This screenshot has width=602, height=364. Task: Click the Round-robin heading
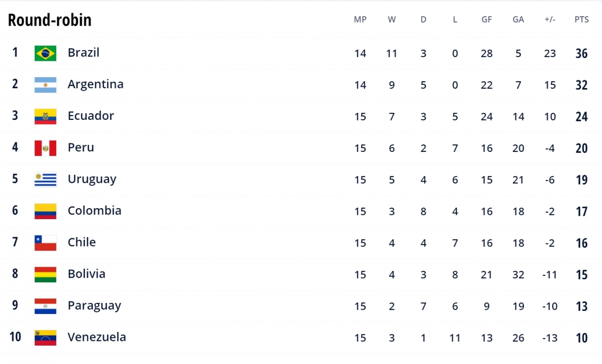[x=50, y=20]
